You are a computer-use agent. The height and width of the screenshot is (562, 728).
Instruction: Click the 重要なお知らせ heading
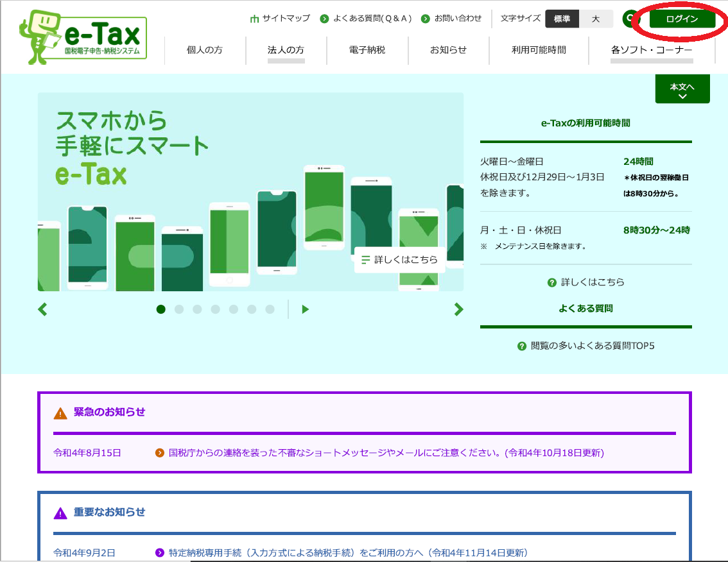click(x=110, y=513)
